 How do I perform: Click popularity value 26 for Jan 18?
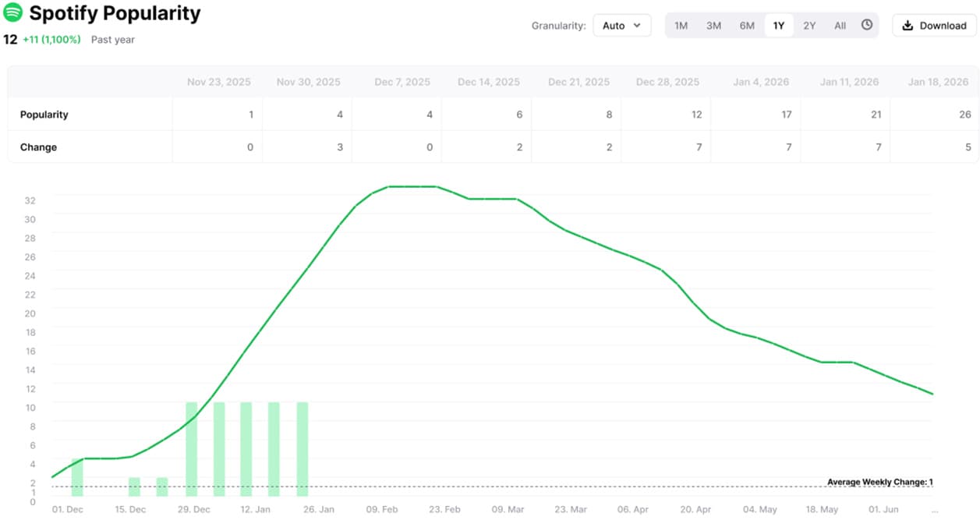click(x=965, y=115)
